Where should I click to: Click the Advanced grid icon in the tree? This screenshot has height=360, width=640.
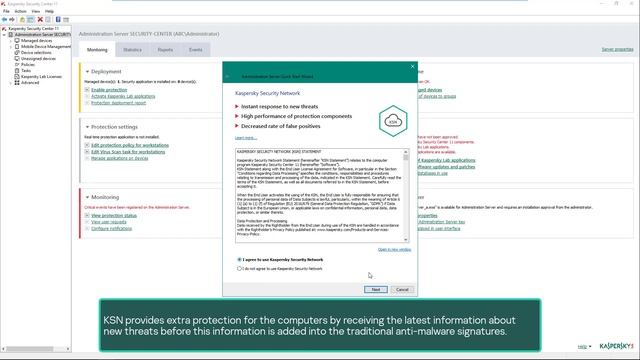pyautogui.click(x=17, y=82)
